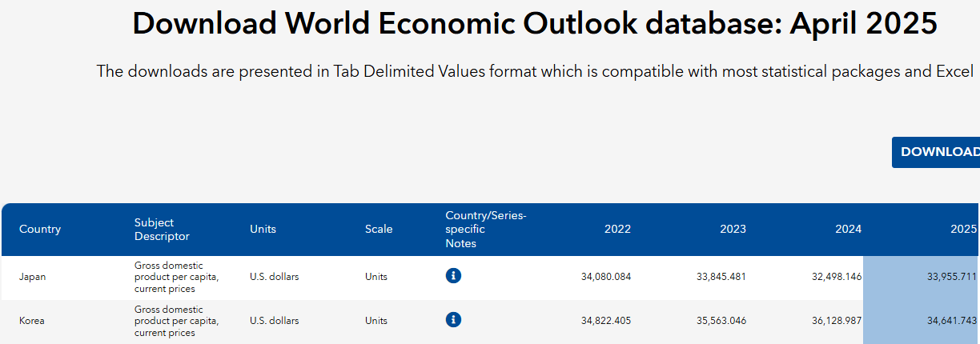This screenshot has width=980, height=344.
Task: Click the Subject Descriptor column header
Action: click(162, 229)
